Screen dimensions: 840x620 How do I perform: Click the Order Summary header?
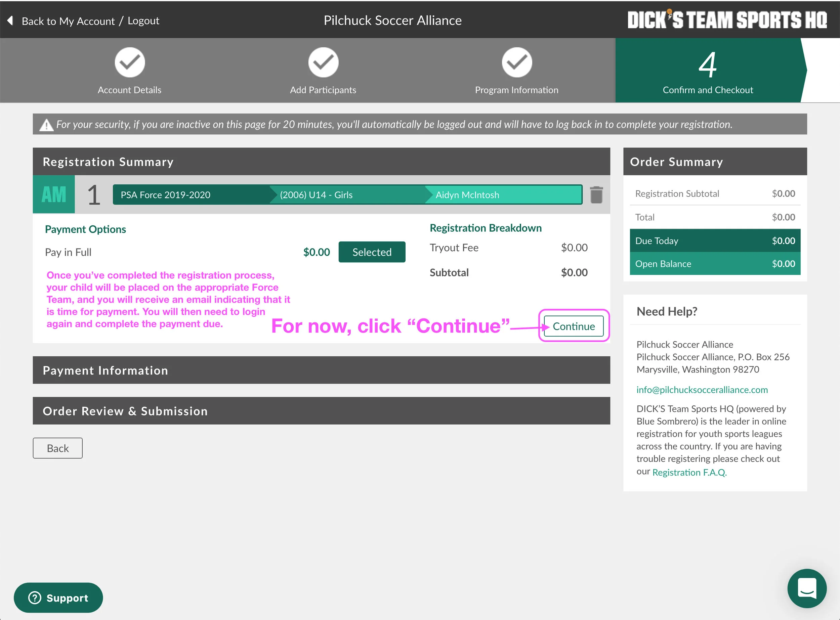click(x=715, y=162)
